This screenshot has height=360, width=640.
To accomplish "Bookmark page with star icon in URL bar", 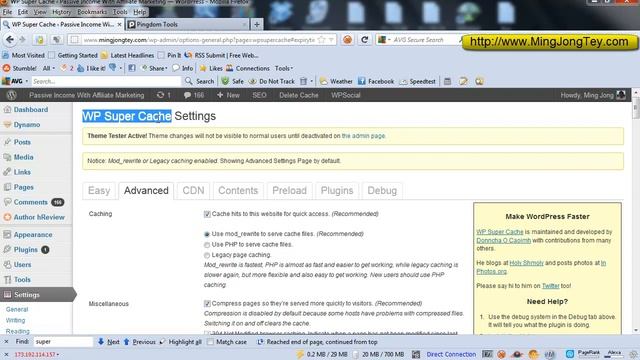I will (322, 40).
